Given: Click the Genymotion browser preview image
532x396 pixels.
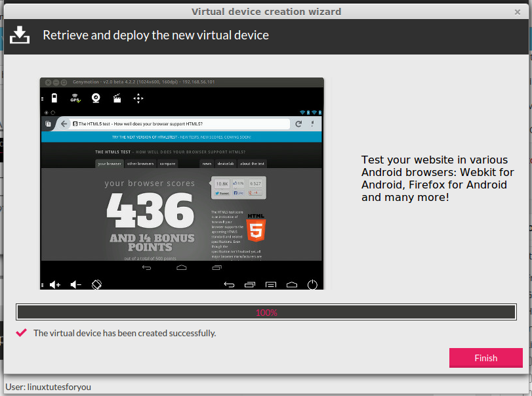Looking at the screenshot, I should [182, 183].
